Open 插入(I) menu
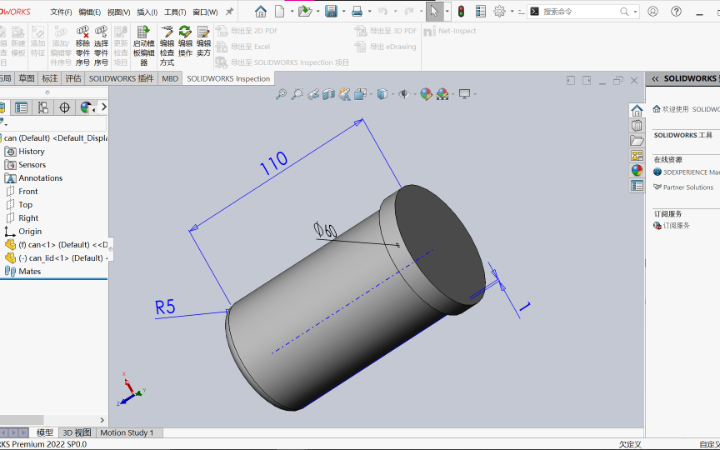This screenshot has width=720, height=450. pos(147,12)
